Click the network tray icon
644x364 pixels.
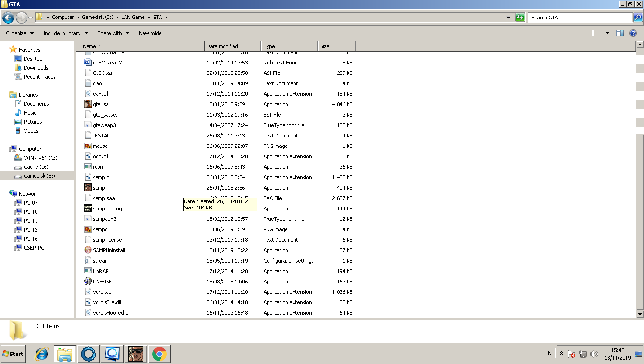(583, 354)
